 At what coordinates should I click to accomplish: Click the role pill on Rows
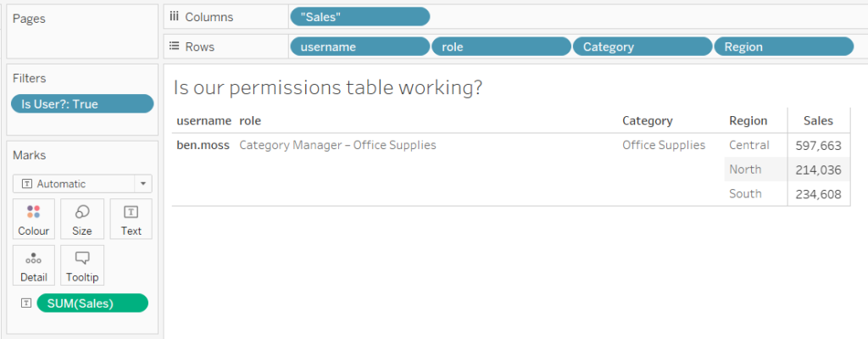(501, 47)
